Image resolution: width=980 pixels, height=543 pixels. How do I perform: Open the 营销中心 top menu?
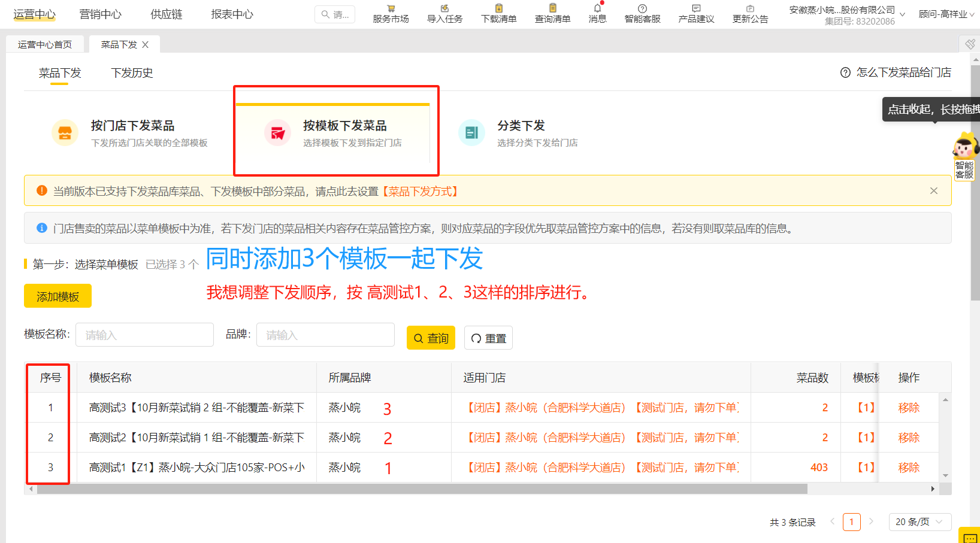click(x=100, y=14)
